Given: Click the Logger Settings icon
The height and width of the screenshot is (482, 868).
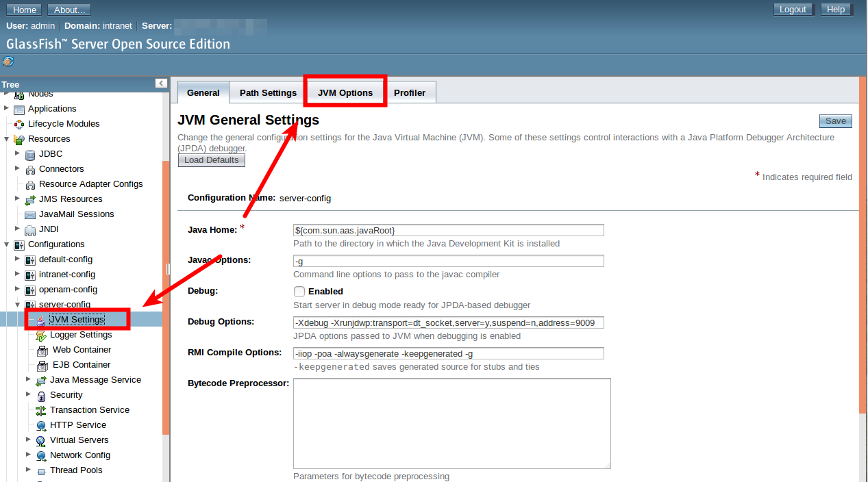Looking at the screenshot, I should click(41, 335).
